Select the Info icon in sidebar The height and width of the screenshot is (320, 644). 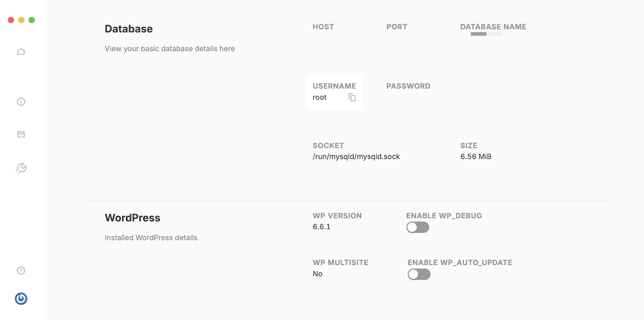pos(21,101)
